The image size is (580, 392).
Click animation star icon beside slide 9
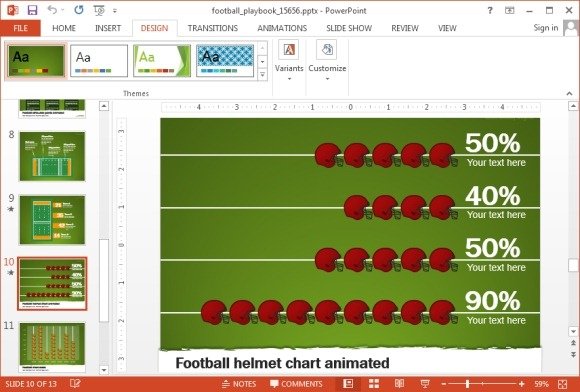pyautogui.click(x=11, y=209)
